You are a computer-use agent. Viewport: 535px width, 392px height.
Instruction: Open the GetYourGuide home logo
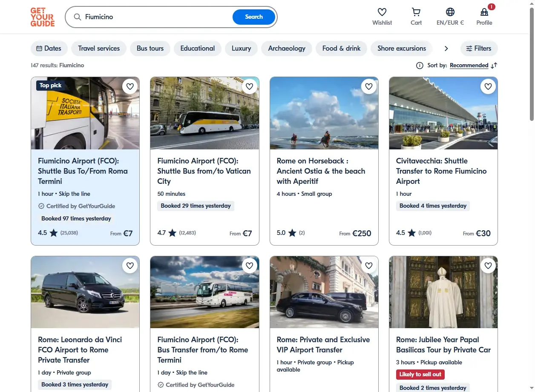[43, 17]
